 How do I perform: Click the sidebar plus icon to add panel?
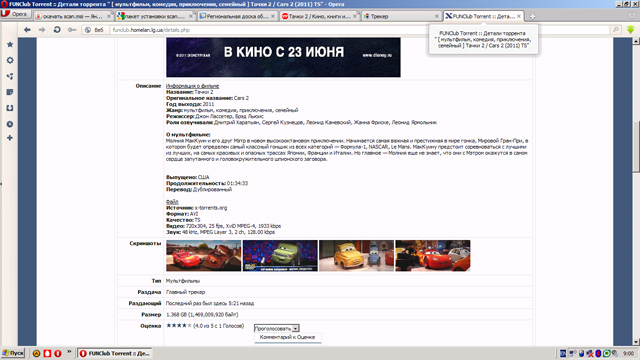click(10, 138)
